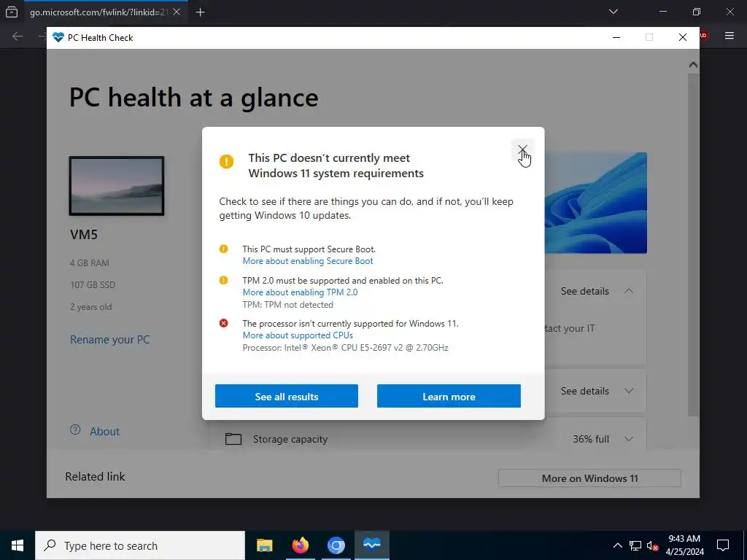
Task: Click the yellow warning icon beside the dialog title
Action: pyautogui.click(x=226, y=161)
